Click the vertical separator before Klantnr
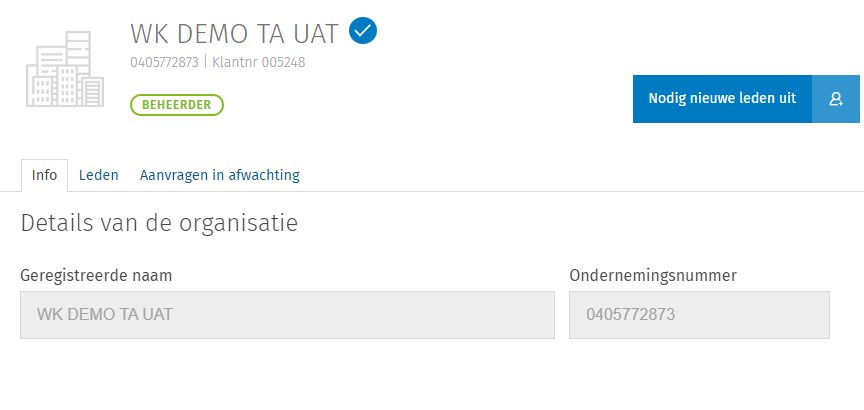The height and width of the screenshot is (410, 864). (x=205, y=62)
